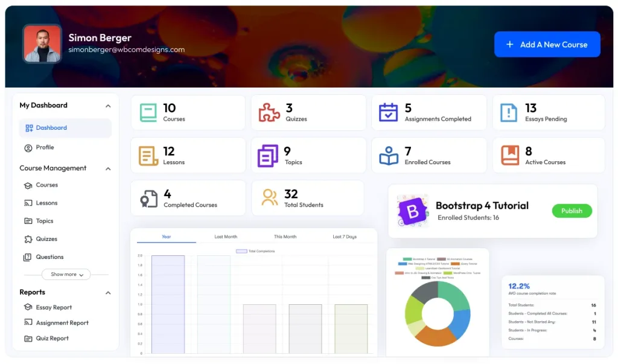This screenshot has width=618, height=364.
Task: Toggle the WordPress legend green swatch
Action: tap(448, 273)
